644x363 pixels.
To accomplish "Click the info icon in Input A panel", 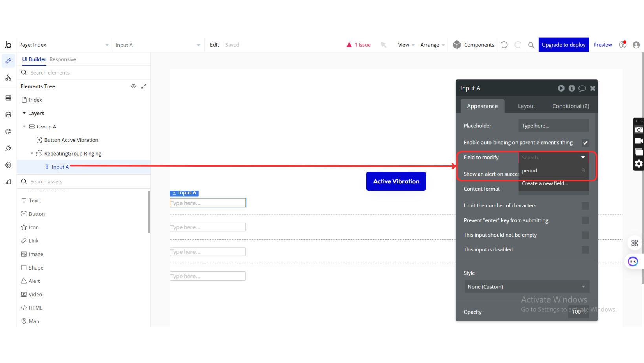I will click(x=572, y=88).
